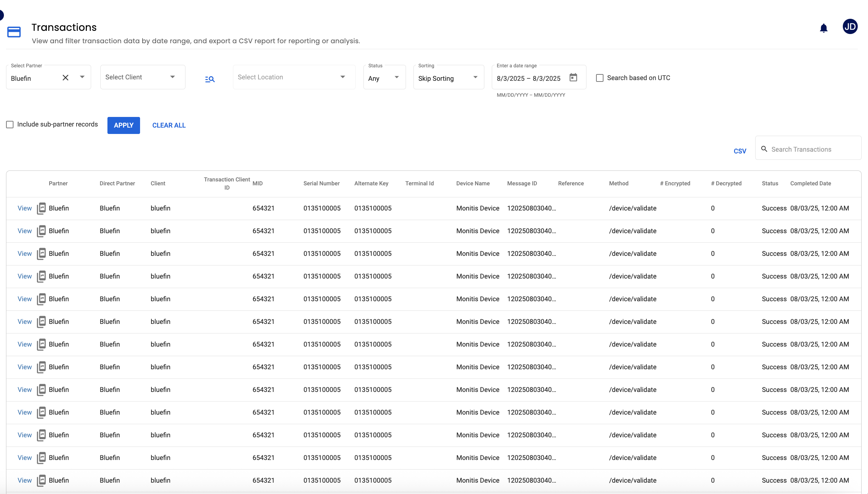868x494 pixels.
Task: Expand the Select Partner dropdown arrow
Action: click(x=82, y=77)
